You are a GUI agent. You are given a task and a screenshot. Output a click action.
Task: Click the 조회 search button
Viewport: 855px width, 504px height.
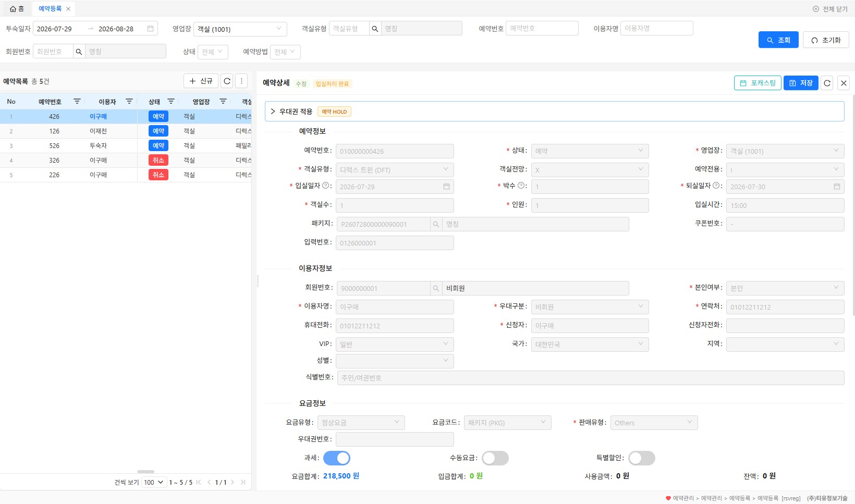[778, 40]
